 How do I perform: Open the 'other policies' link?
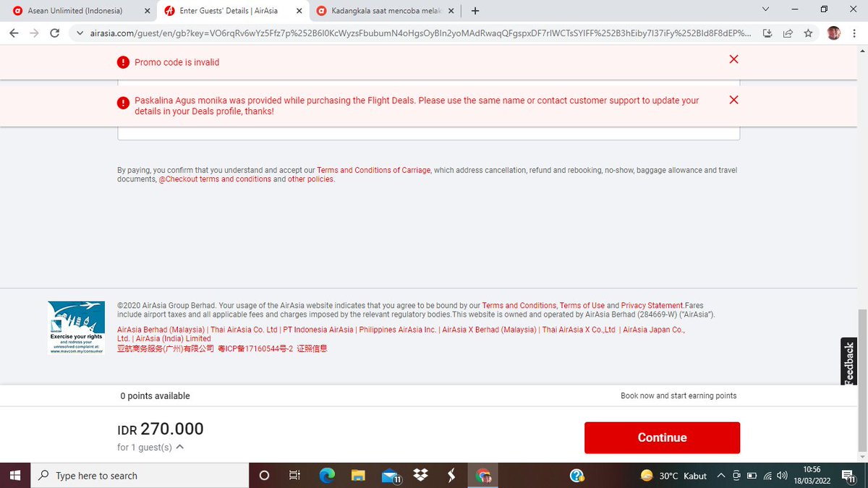(x=311, y=179)
